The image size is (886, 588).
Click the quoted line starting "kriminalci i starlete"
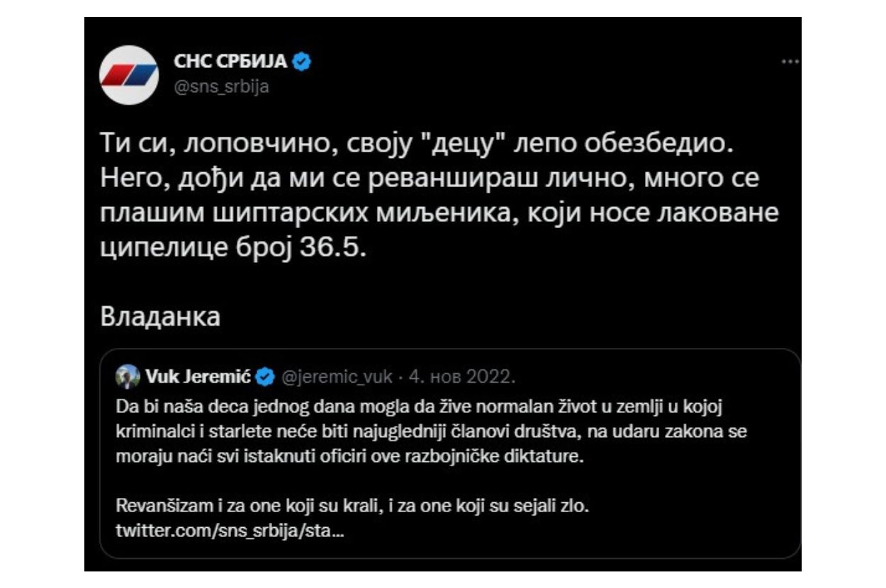[x=430, y=433]
